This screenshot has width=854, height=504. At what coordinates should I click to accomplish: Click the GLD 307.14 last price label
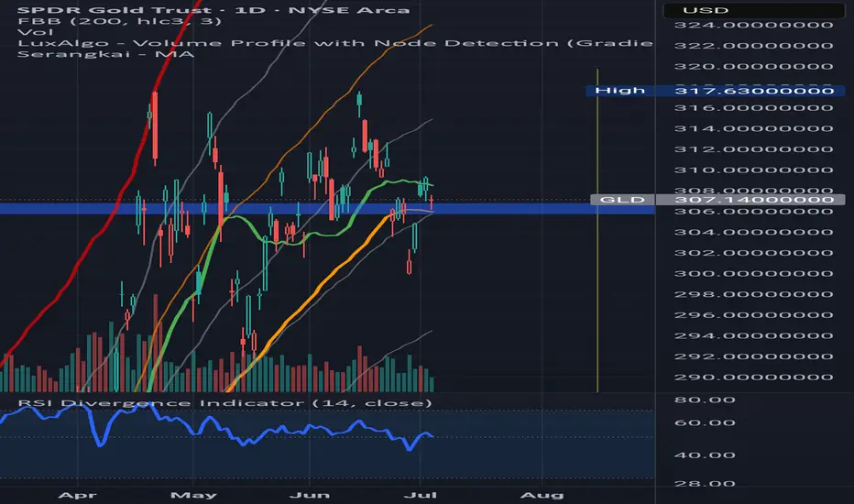click(x=717, y=200)
